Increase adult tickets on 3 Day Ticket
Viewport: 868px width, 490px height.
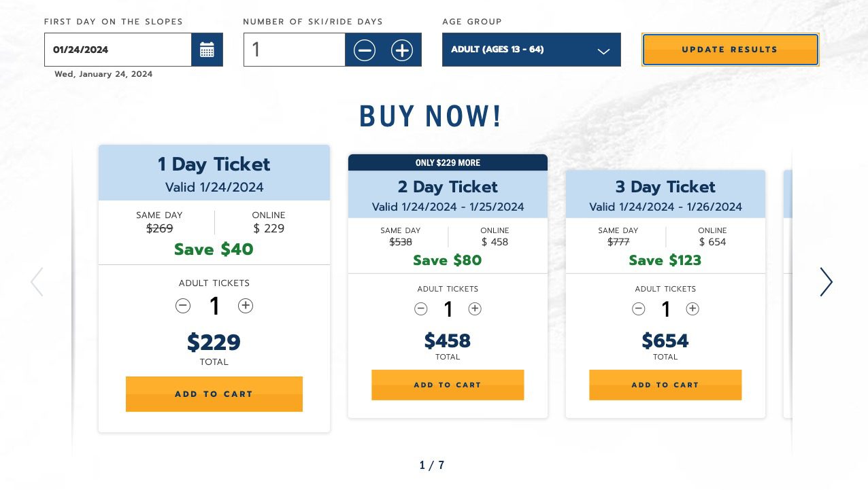coord(692,309)
